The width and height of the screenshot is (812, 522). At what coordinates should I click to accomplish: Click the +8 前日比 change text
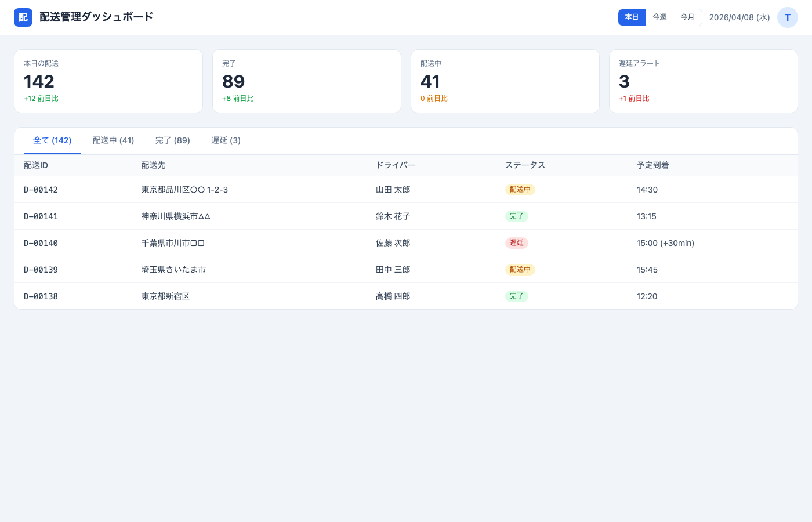238,99
